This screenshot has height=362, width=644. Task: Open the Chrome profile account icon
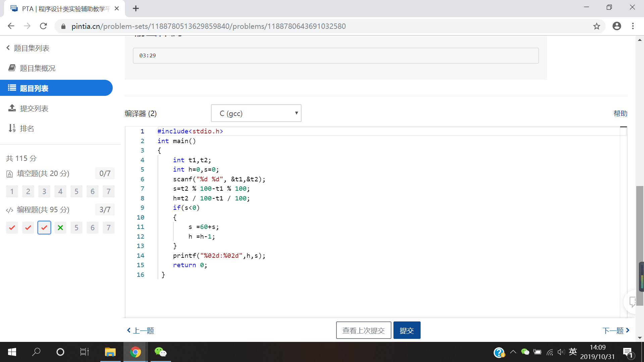tap(616, 26)
